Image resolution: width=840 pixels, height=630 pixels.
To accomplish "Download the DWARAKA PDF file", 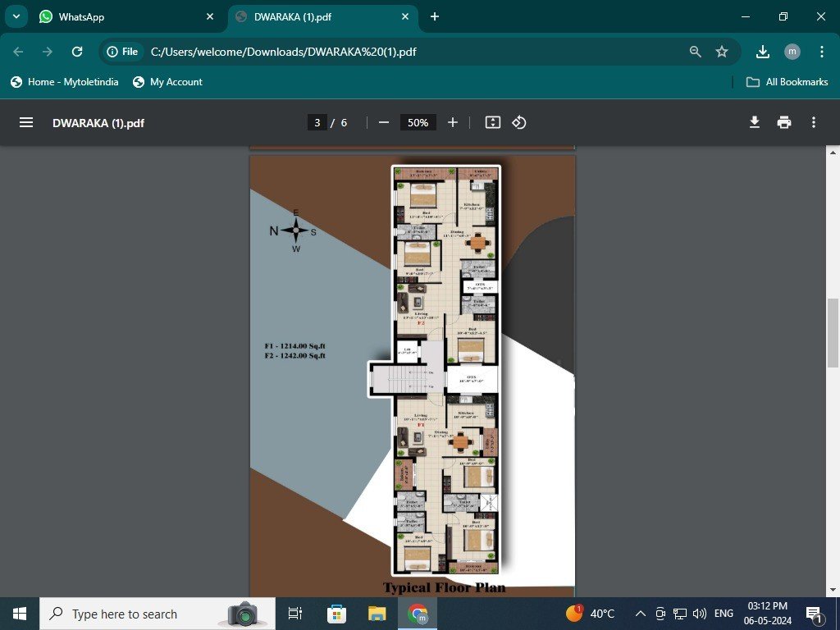I will (755, 122).
